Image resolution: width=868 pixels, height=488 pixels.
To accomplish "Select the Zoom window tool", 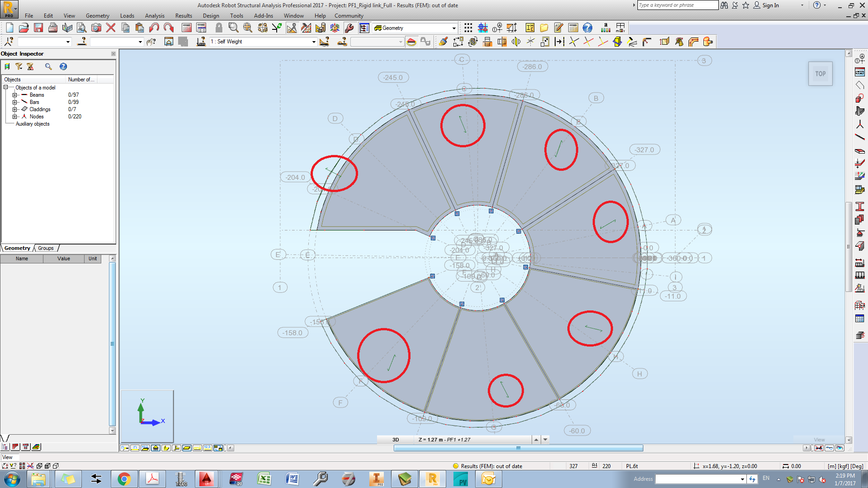I will point(233,28).
